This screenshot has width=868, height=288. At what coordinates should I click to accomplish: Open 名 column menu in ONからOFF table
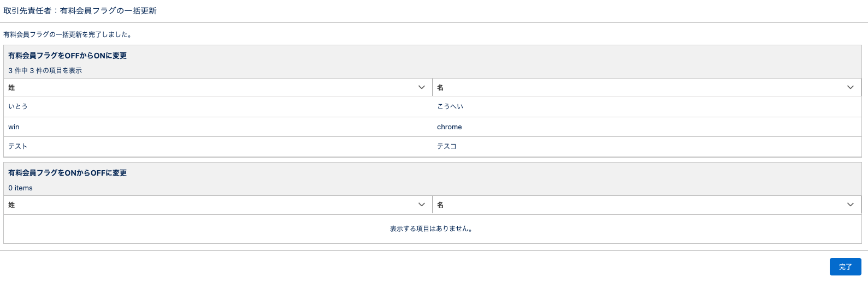[850, 205]
